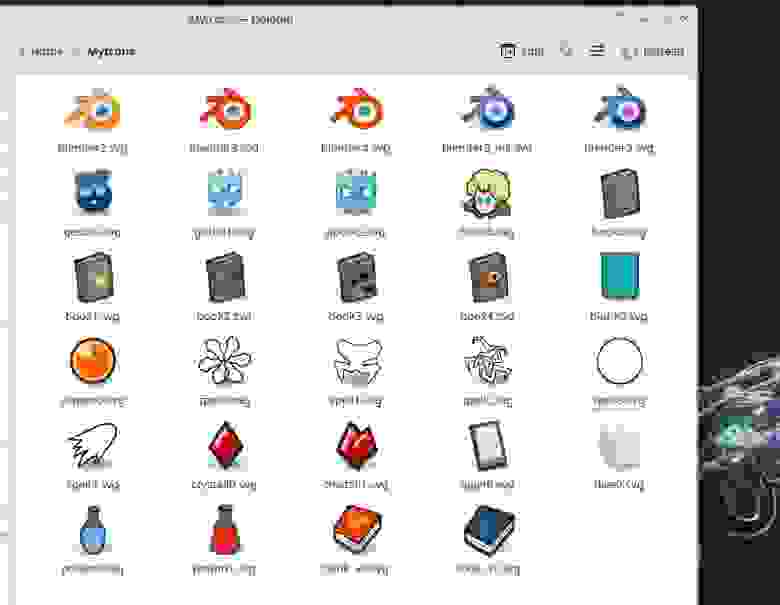Image resolution: width=780 pixels, height=605 pixels.
Task: Select the blonde-haired character face icon
Action: click(x=488, y=193)
